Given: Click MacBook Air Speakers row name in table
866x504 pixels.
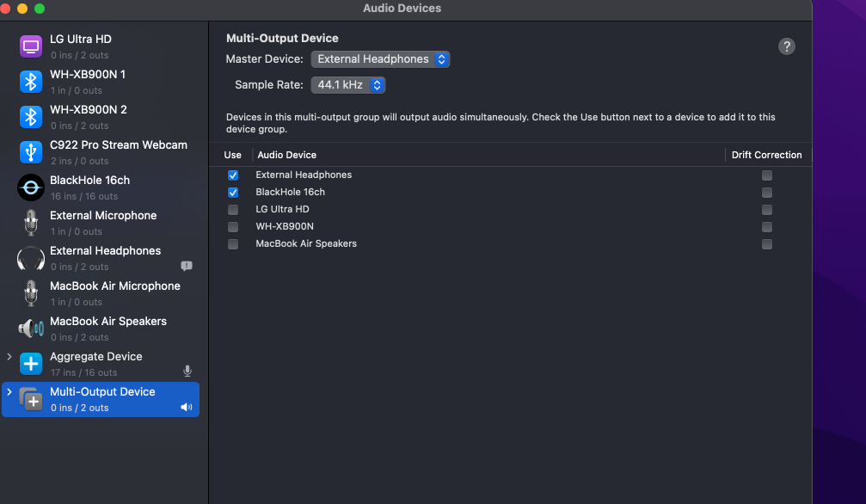Looking at the screenshot, I should (306, 243).
